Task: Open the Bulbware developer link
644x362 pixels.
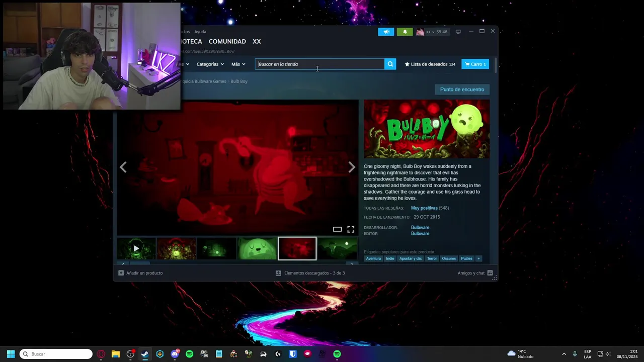Action: click(420, 228)
